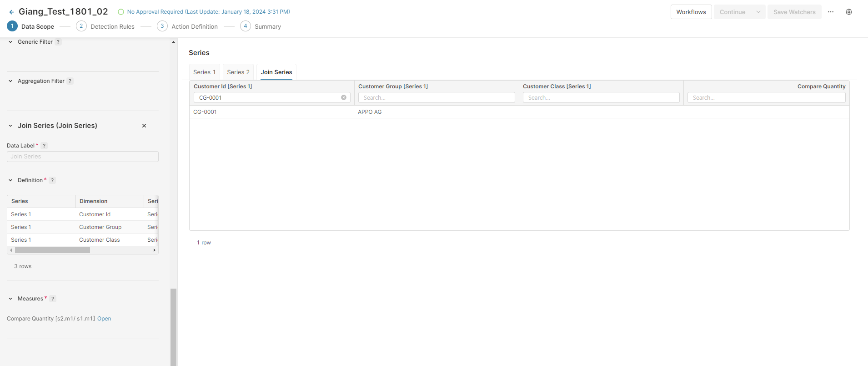
Task: Remove Join Series with the X icon
Action: (x=144, y=126)
